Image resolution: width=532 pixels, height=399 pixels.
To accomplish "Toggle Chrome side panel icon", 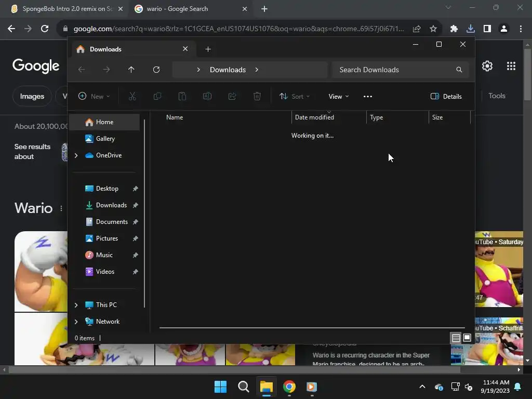I will (x=487, y=29).
